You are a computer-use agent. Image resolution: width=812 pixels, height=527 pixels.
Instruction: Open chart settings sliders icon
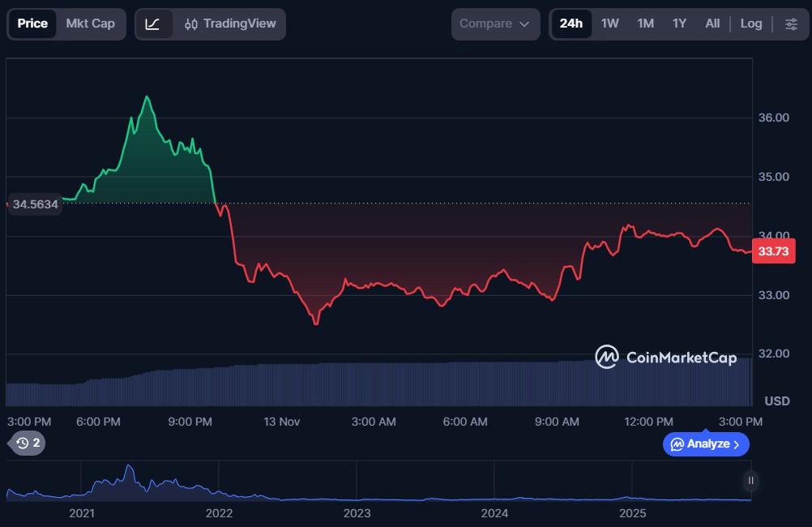tap(791, 24)
